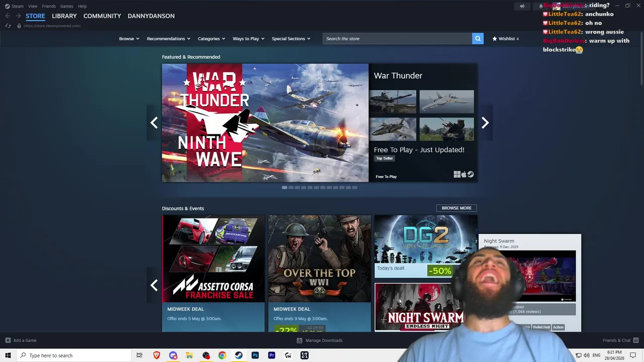View the War Thunder jet screenshot thumbnail
This screenshot has width=644, height=362.
pyautogui.click(x=447, y=102)
